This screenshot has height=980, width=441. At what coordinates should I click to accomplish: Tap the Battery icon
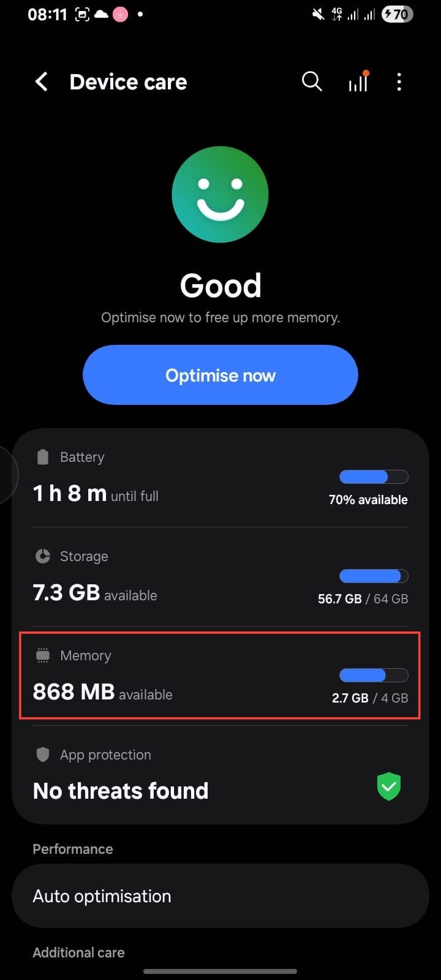pyautogui.click(x=43, y=457)
